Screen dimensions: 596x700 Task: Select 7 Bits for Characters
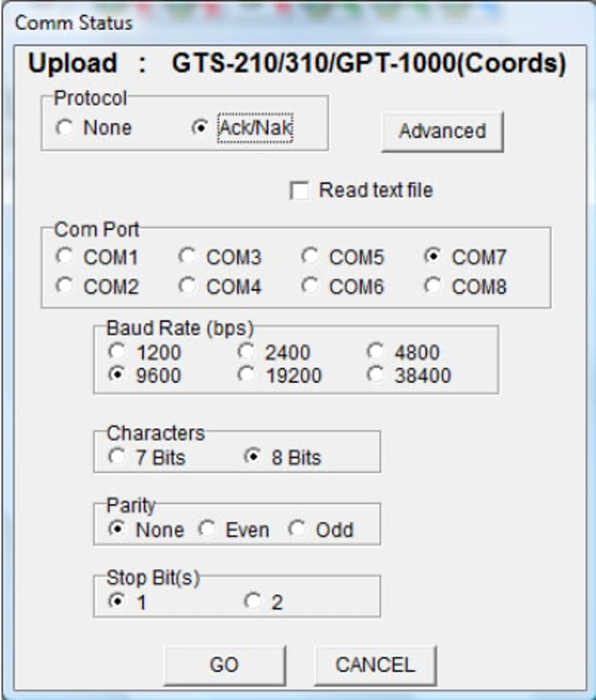(117, 457)
